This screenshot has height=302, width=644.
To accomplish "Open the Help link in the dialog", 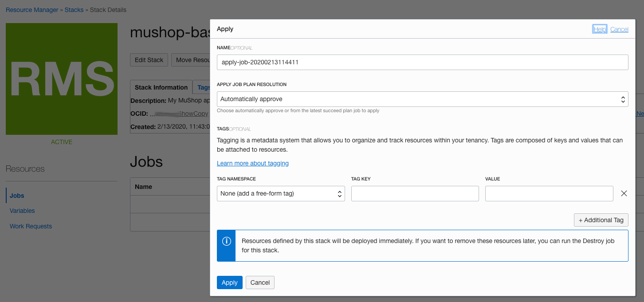I will tap(599, 29).
